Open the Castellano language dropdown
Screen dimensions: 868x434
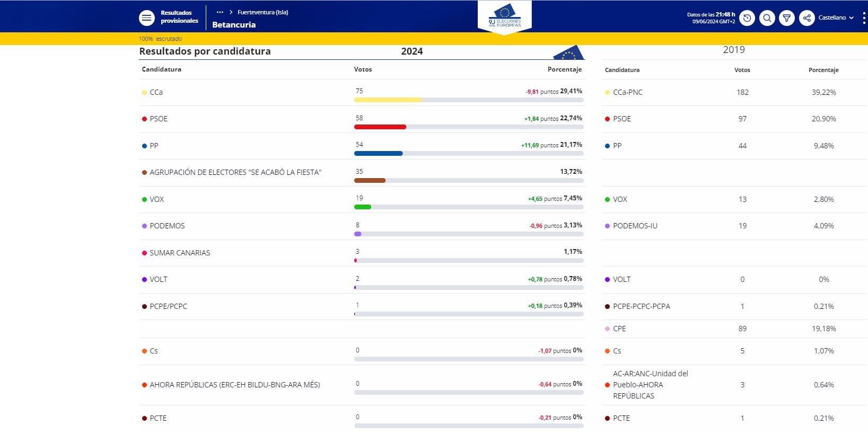tap(836, 17)
